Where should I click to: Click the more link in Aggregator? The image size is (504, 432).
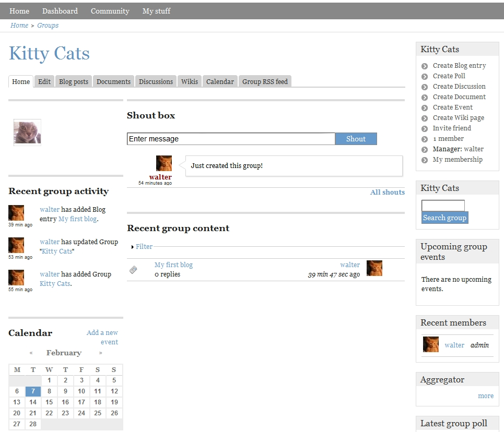[x=486, y=395]
